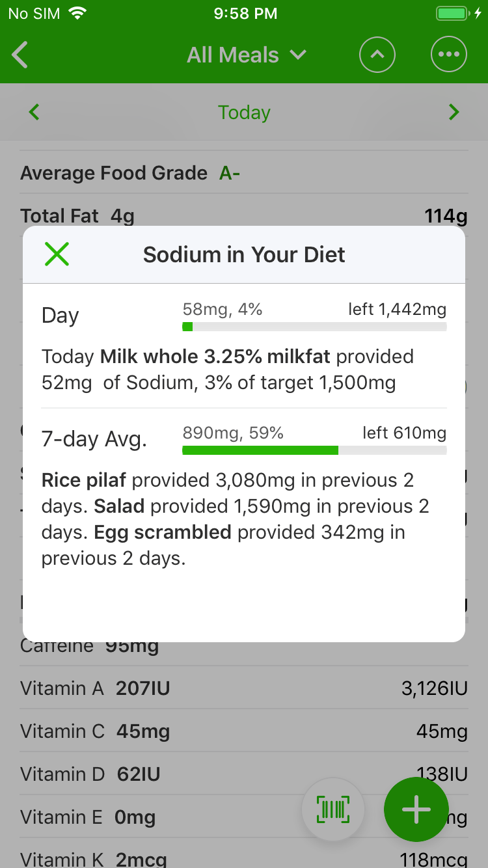This screenshot has width=488, height=868.
Task: Select the Vitamin C row
Action: [244, 731]
